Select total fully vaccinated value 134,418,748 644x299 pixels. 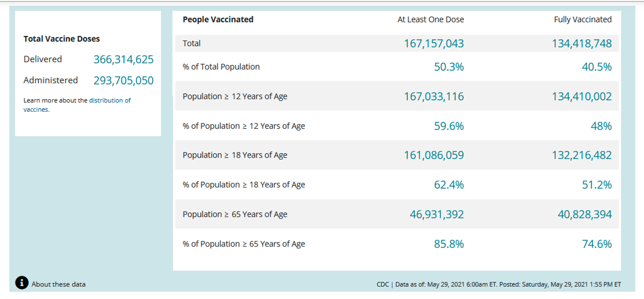coord(582,44)
